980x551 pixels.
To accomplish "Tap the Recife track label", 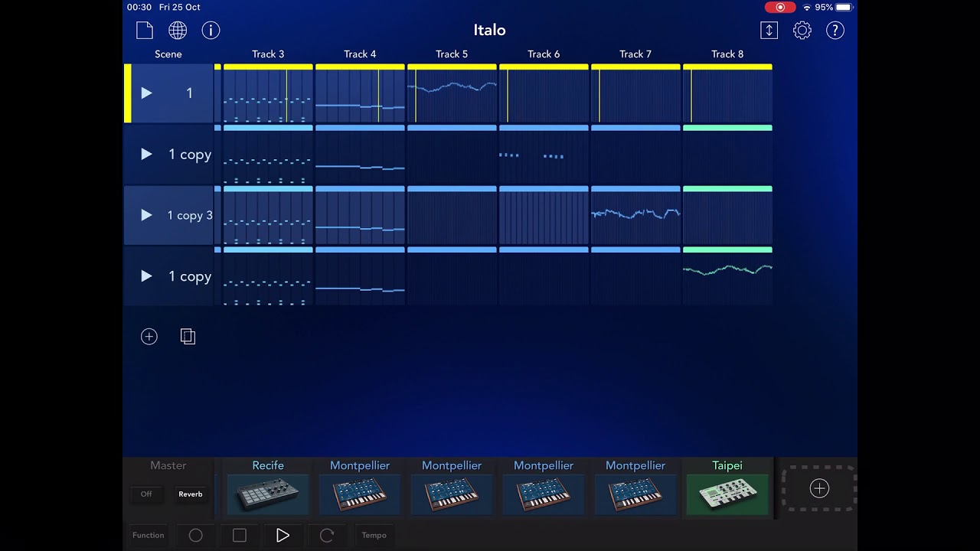I will (268, 465).
